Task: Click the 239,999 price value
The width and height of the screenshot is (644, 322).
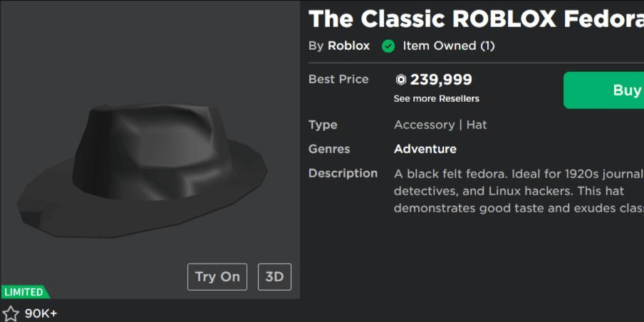Action: coord(441,80)
